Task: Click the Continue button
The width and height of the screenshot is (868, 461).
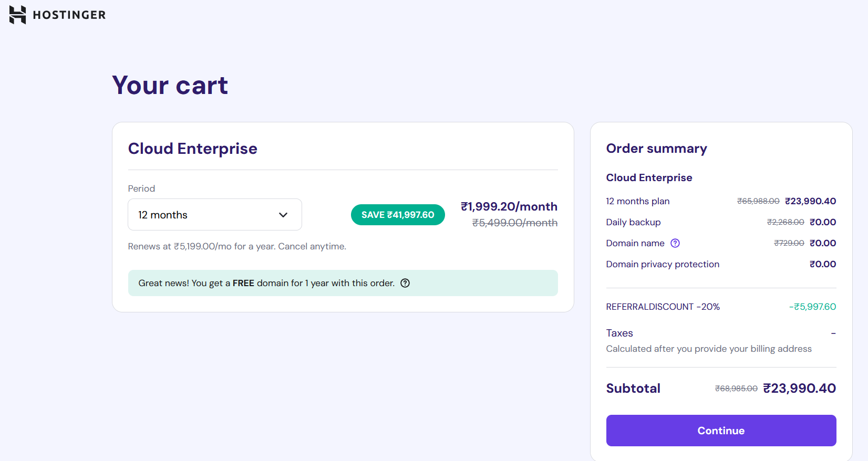Action: (721, 431)
